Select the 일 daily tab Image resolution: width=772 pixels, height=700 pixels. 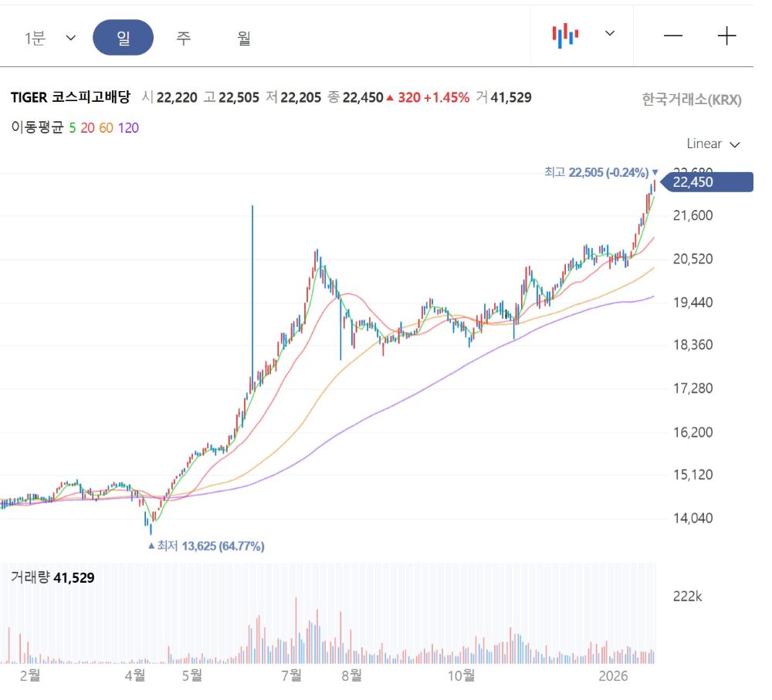tap(123, 38)
